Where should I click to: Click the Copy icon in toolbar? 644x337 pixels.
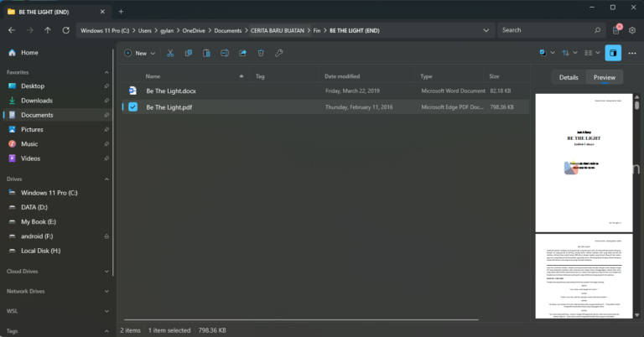[189, 53]
